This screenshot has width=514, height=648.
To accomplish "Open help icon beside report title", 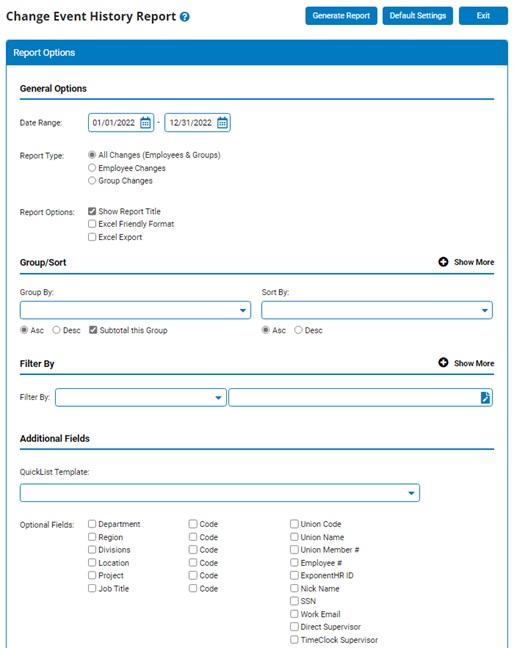I will [185, 17].
